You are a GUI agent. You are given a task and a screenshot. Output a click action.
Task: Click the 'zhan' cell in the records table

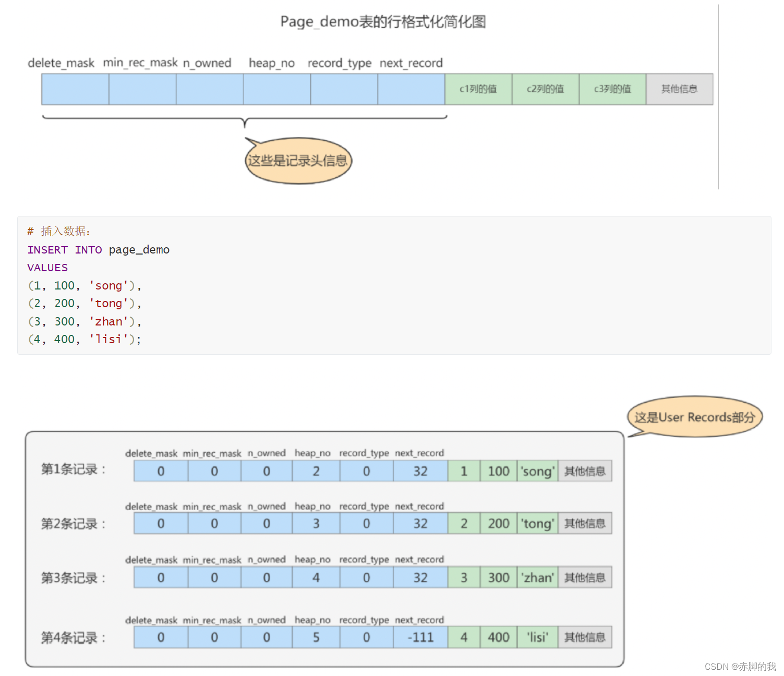pos(538,577)
